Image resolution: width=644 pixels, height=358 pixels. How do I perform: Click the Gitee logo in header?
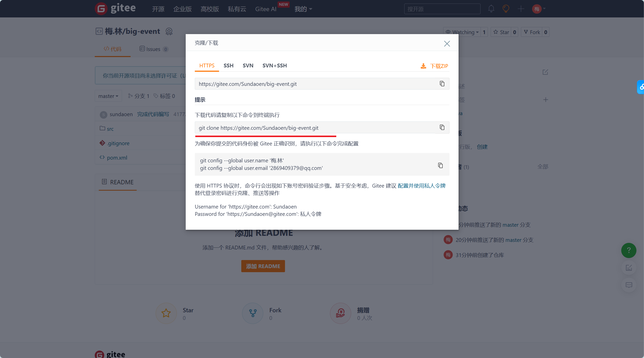(115, 9)
